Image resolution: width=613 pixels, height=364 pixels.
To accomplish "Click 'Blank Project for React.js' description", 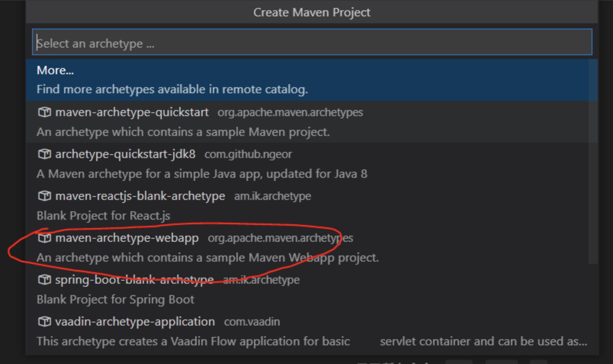I will pyautogui.click(x=103, y=216).
